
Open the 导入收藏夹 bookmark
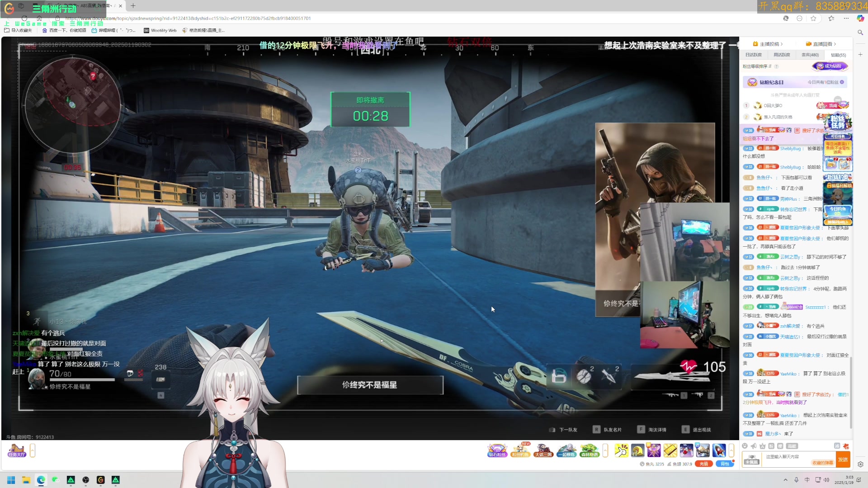18,30
